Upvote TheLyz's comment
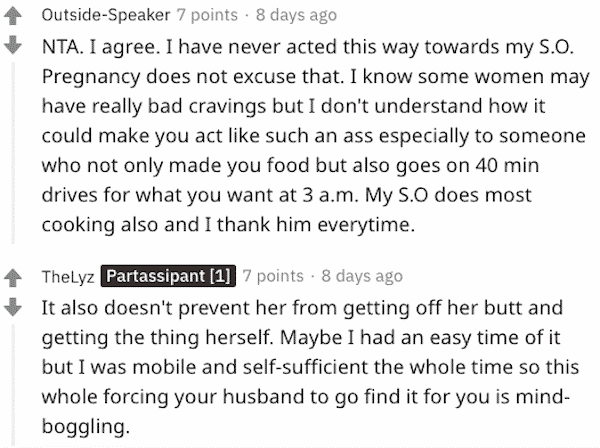The height and width of the screenshot is (448, 600). [x=13, y=278]
